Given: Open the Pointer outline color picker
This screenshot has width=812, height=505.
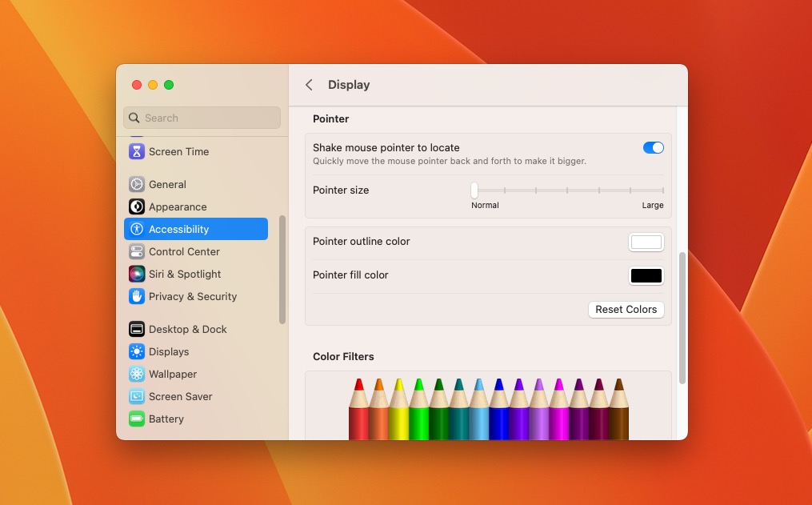Looking at the screenshot, I should click(x=646, y=242).
